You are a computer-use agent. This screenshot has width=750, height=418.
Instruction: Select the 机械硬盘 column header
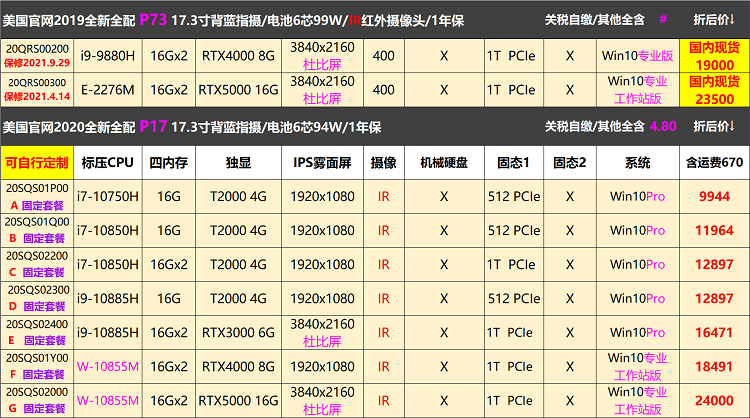coord(444,163)
